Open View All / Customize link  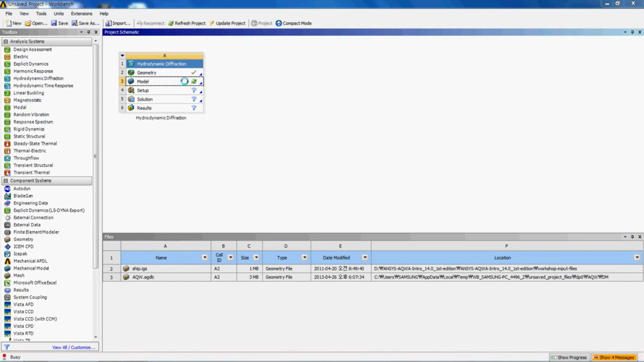coord(74,348)
